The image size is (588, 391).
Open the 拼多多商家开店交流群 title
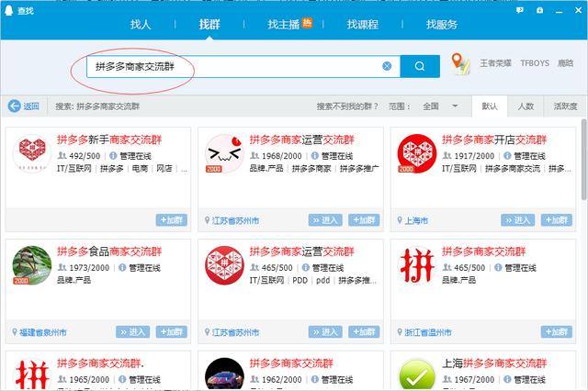(x=494, y=140)
